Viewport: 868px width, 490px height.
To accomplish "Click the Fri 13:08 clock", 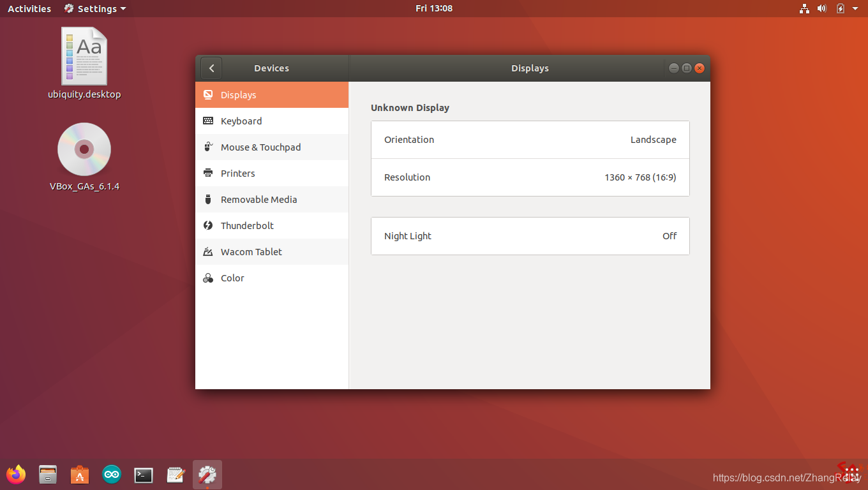I will click(434, 8).
